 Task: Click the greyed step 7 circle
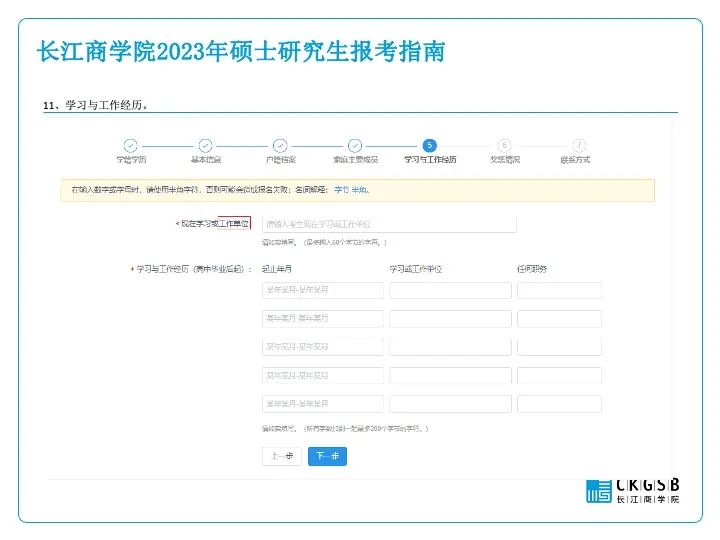(579, 146)
